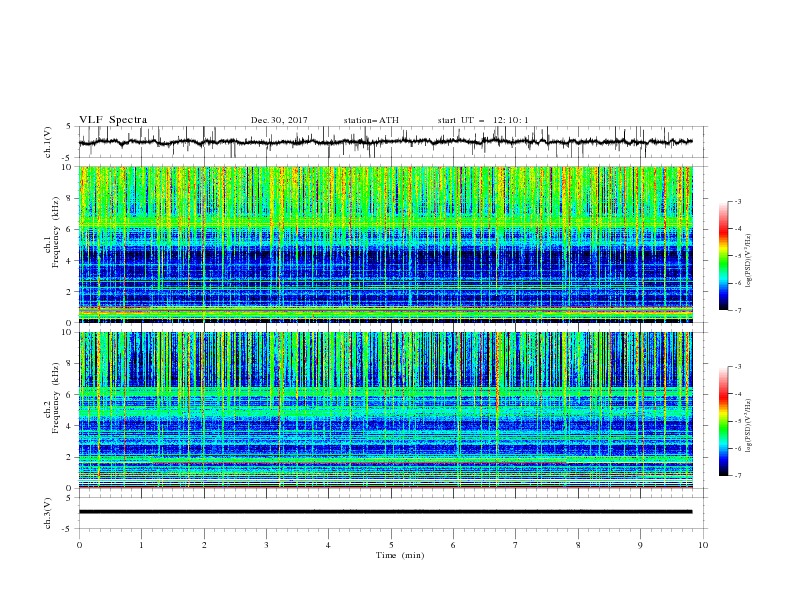Click the ch.3 flat voltage trace

385,512
